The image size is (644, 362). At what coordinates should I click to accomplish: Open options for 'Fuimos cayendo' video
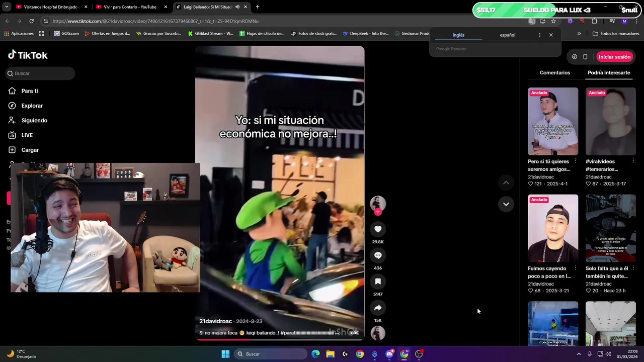click(575, 268)
